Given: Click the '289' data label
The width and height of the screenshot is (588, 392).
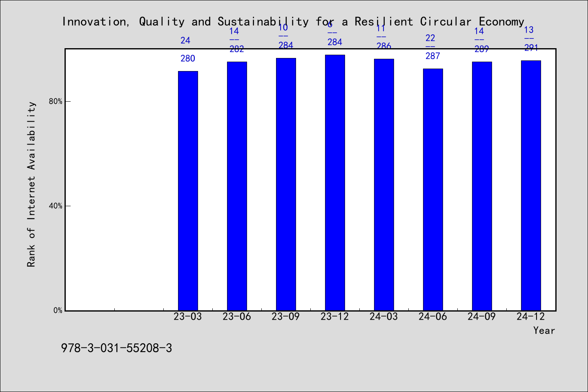Looking at the screenshot, I should pos(482,49).
